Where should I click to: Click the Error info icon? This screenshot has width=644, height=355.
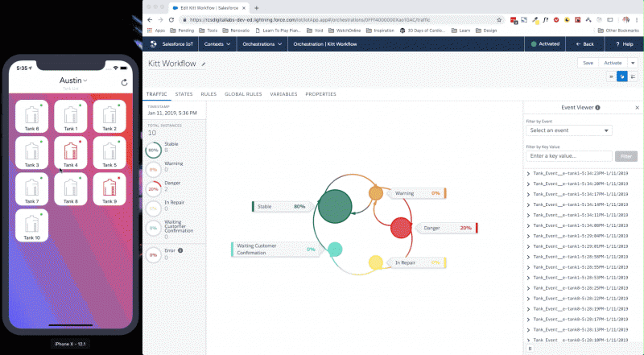180,250
